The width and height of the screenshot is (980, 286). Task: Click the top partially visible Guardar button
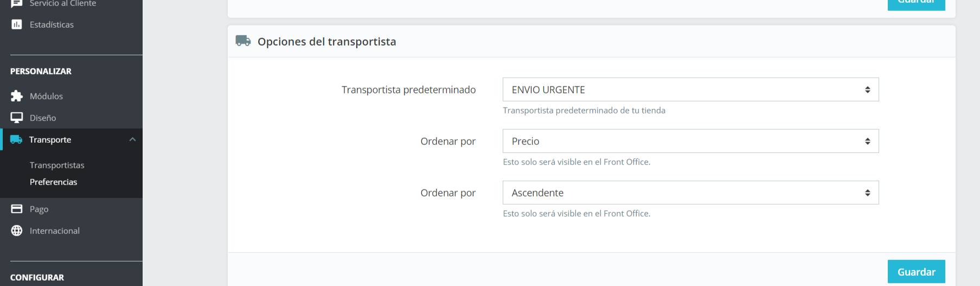[x=916, y=4]
